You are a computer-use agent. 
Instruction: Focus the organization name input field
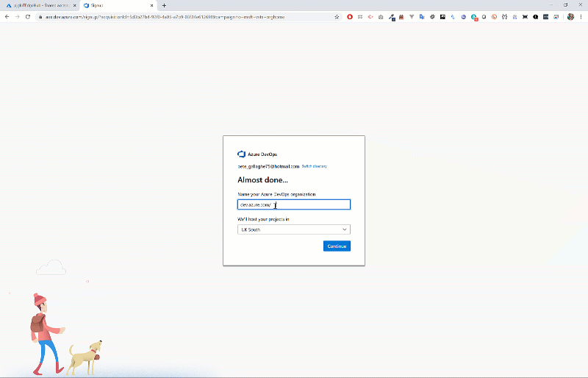click(x=294, y=204)
